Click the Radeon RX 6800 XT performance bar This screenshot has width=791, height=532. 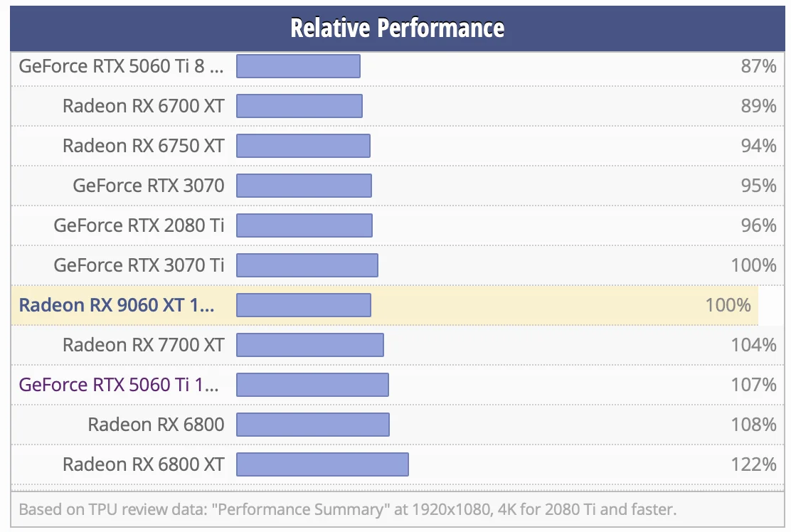pyautogui.click(x=322, y=464)
